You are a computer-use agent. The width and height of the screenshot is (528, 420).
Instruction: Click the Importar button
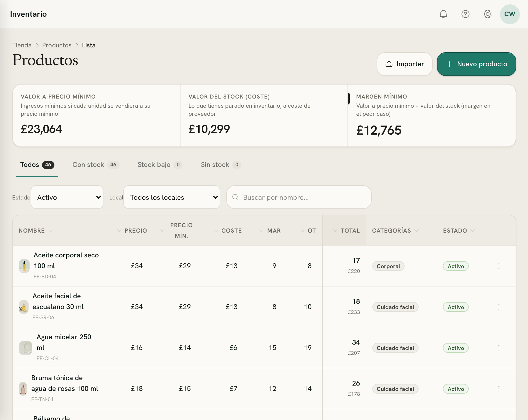405,64
